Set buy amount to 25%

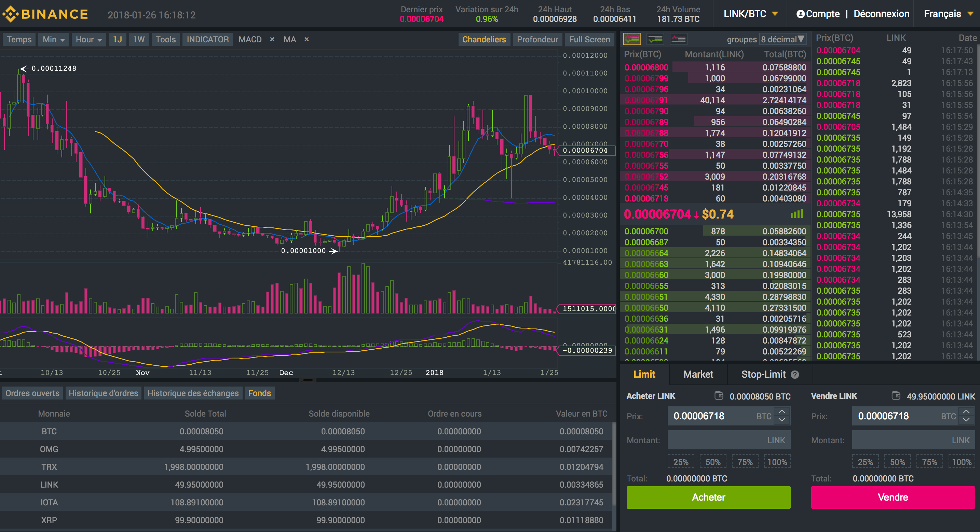point(681,462)
